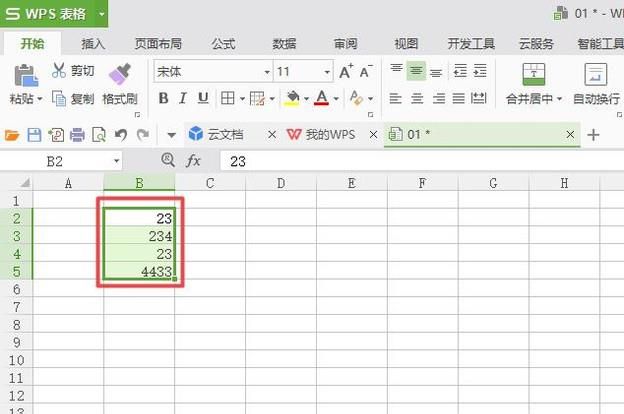This screenshot has height=414, width=624.
Task: Apply cell borders icon
Action: click(x=228, y=98)
